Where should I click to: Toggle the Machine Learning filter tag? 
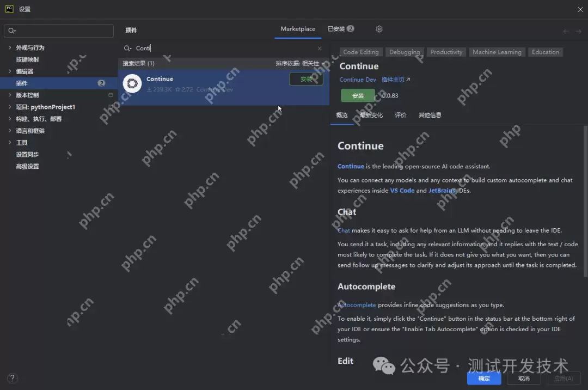(x=497, y=52)
